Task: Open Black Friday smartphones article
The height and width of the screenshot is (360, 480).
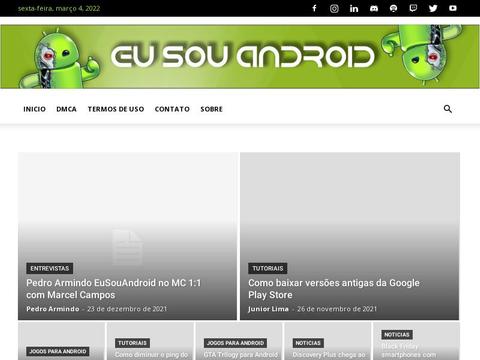Action: [409, 351]
